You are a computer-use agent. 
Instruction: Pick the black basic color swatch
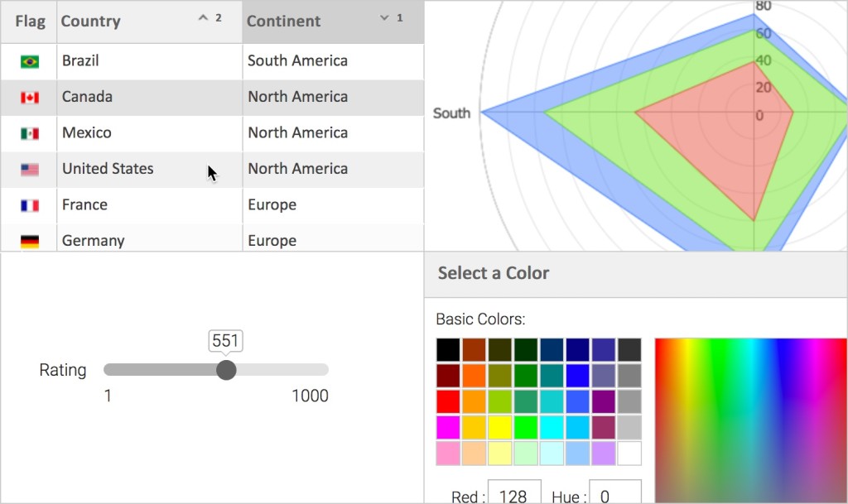[448, 350]
